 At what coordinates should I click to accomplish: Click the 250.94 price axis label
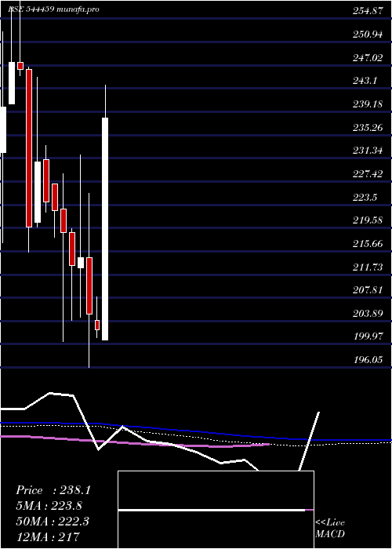click(x=368, y=35)
